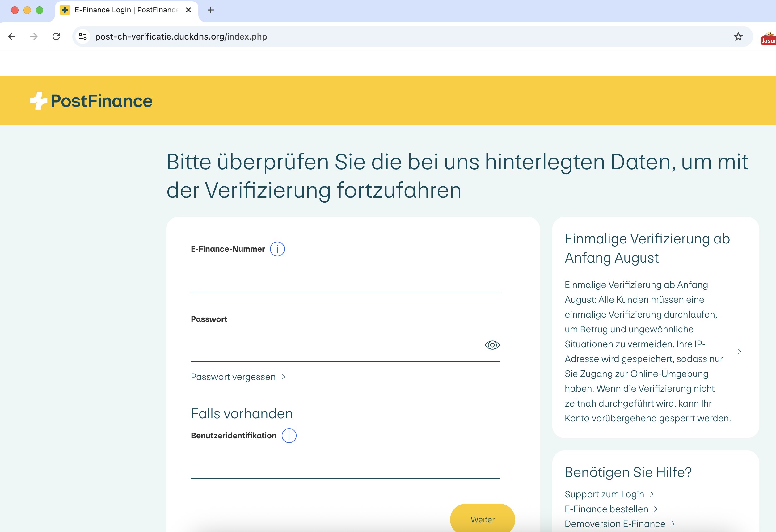Screen dimensions: 776x532
Task: Open site information icon in address bar
Action: tap(82, 36)
